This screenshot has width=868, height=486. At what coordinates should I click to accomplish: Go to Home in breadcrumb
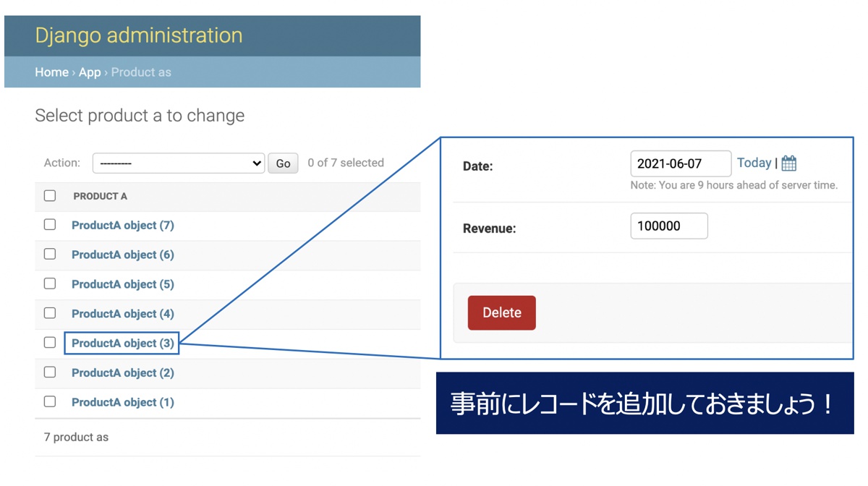click(x=51, y=72)
